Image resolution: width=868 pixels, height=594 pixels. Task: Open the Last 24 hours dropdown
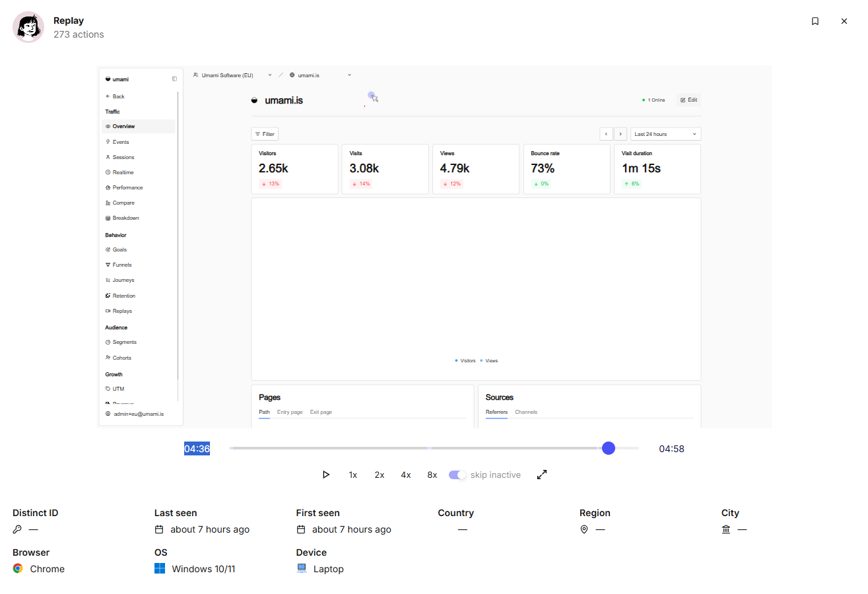(x=665, y=134)
